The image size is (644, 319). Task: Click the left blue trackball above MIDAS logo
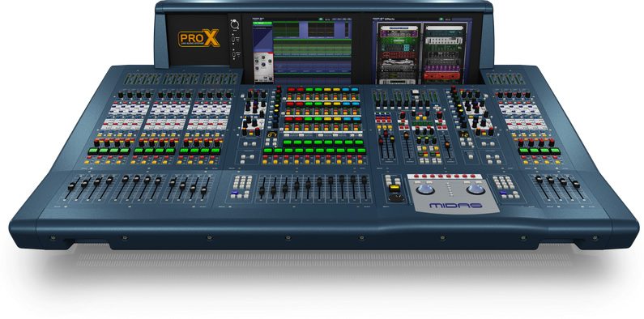(x=425, y=189)
